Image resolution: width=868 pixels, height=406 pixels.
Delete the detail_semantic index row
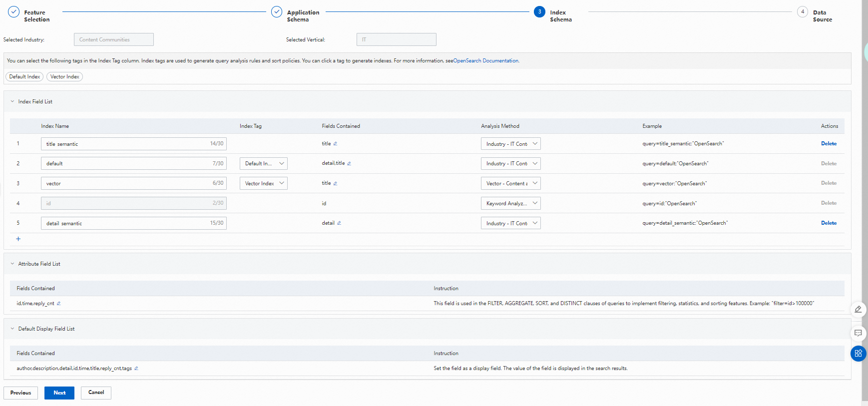pos(829,223)
